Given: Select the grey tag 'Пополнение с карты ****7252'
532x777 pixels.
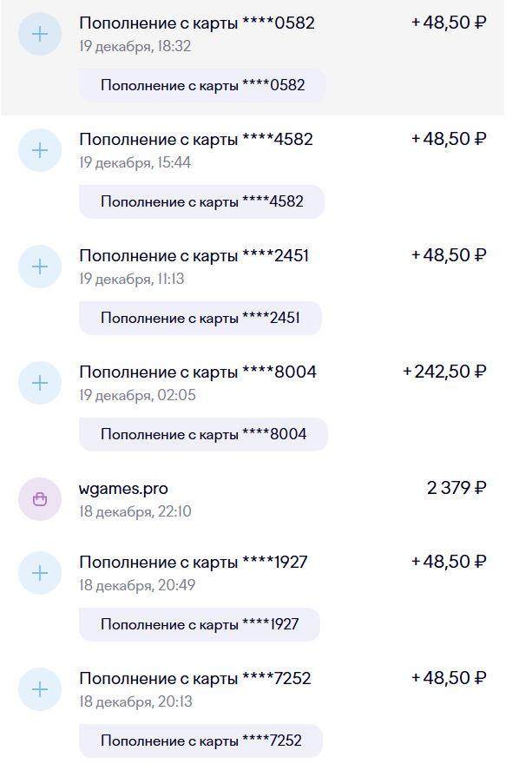Looking at the screenshot, I should (x=200, y=741).
